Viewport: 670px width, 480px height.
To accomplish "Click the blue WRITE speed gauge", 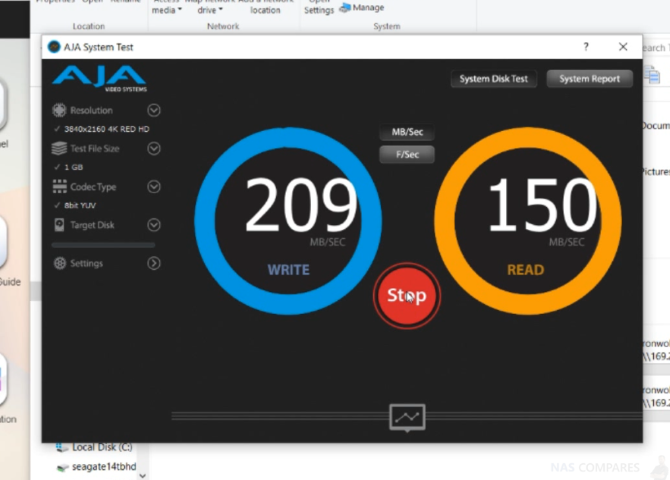I will point(288,221).
